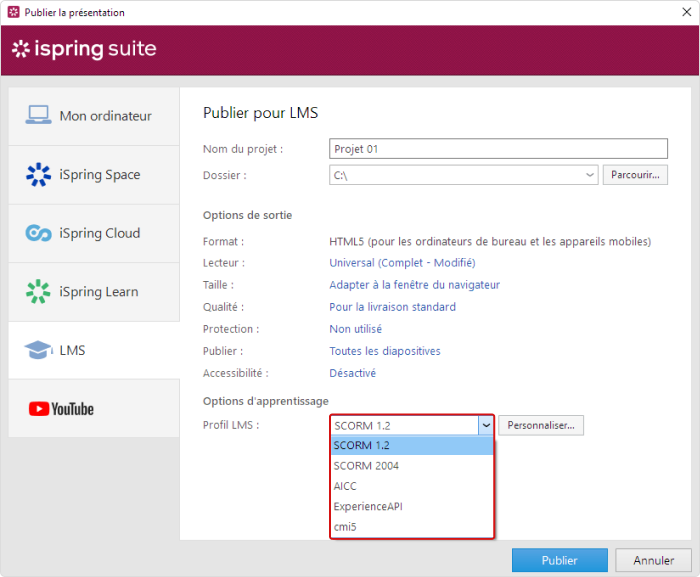Collapse the Profil LMS dropdown arrow
700x577 pixels.
pyautogui.click(x=486, y=425)
